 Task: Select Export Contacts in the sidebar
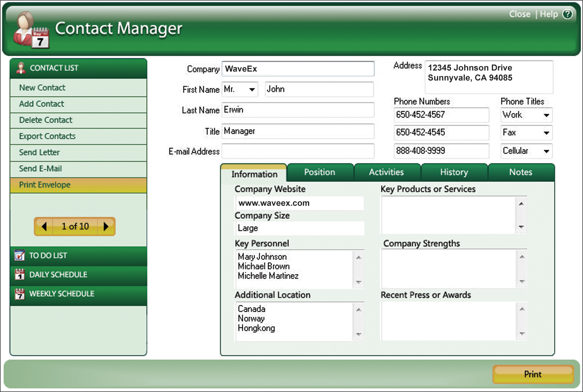47,136
